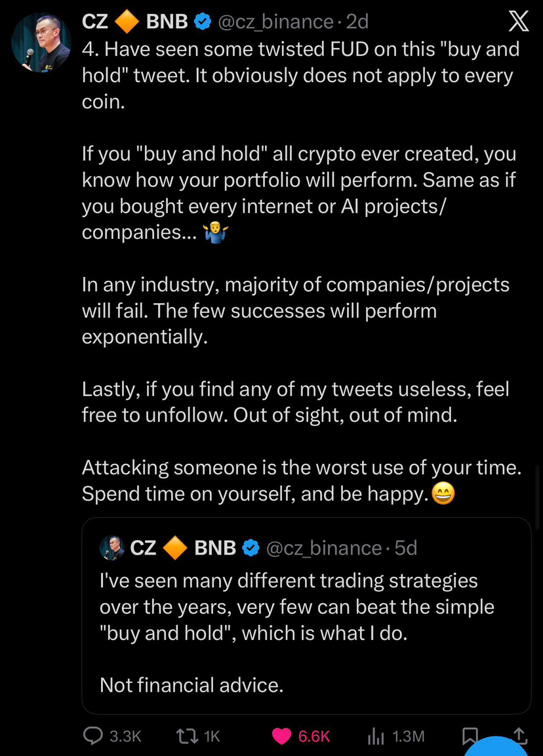Click the X logo in the top corner
The image size is (543, 756).
[x=518, y=22]
